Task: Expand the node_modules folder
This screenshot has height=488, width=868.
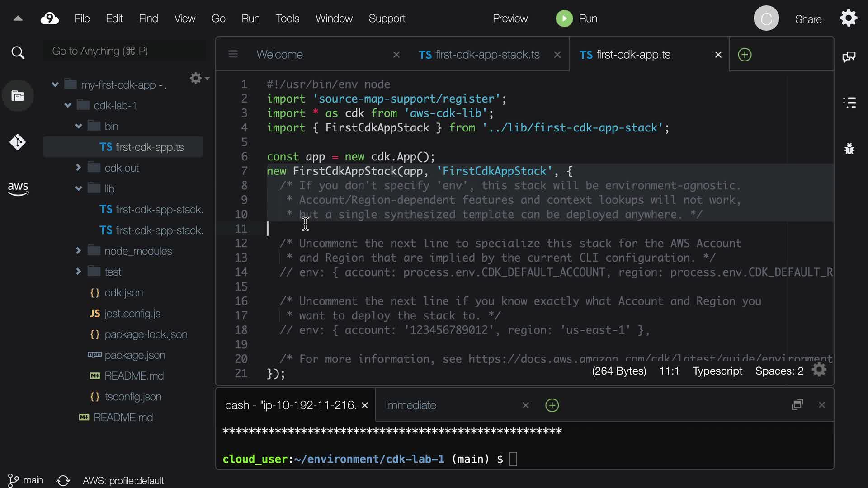Action: (78, 250)
